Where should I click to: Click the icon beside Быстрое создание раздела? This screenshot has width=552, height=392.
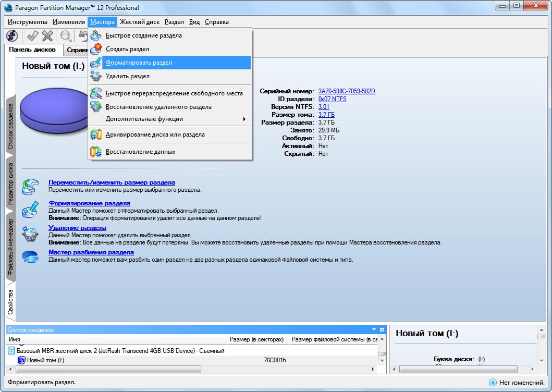[96, 35]
